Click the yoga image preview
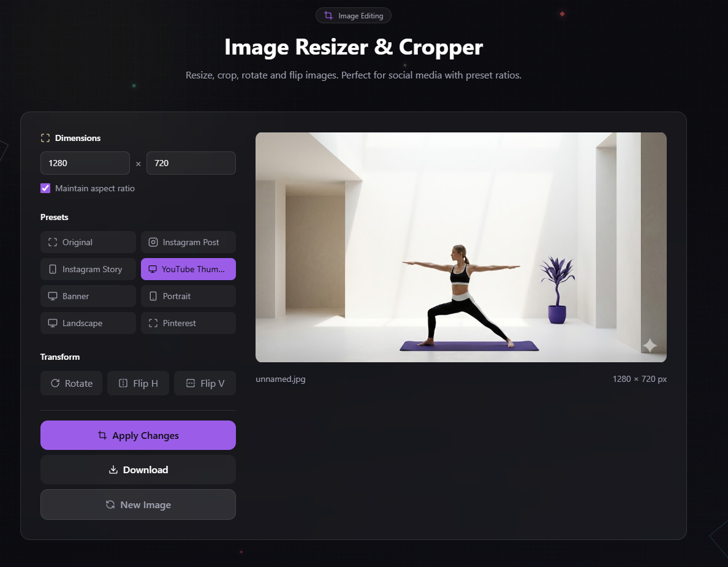This screenshot has width=728, height=567. (x=461, y=247)
